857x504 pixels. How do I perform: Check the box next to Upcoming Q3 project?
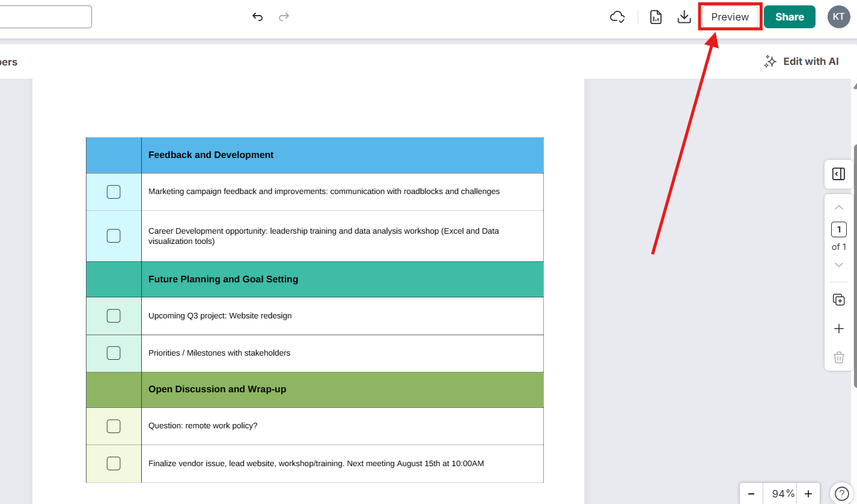point(113,315)
